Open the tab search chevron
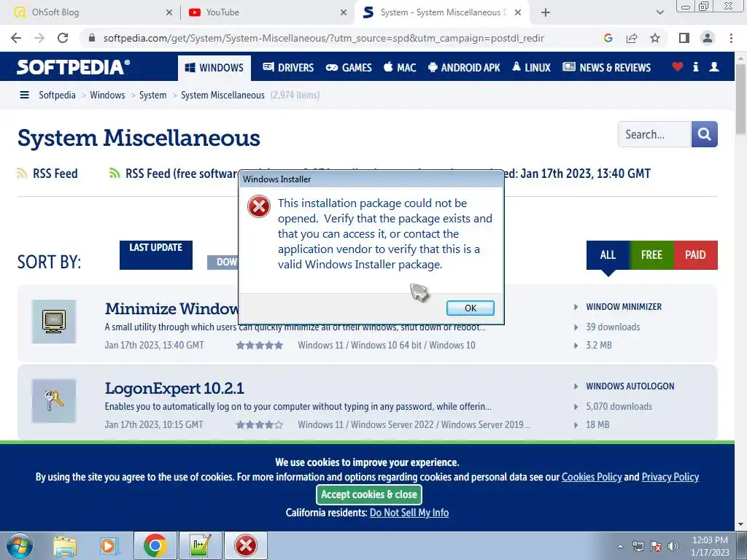 (659, 12)
